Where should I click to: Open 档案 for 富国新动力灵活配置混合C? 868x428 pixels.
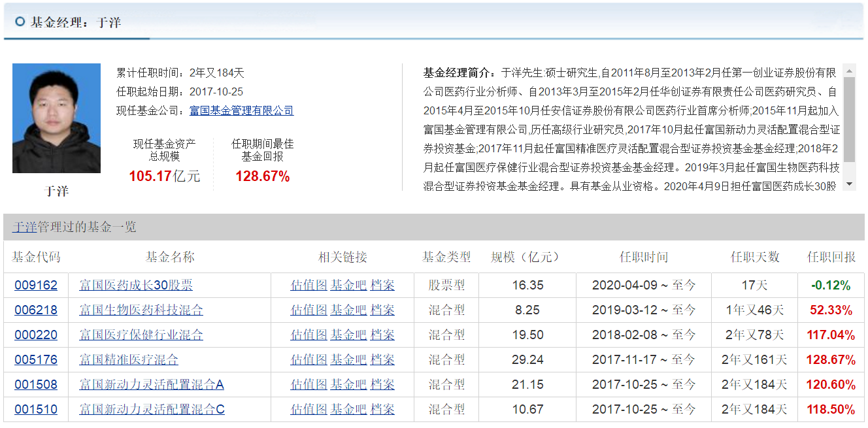(382, 410)
